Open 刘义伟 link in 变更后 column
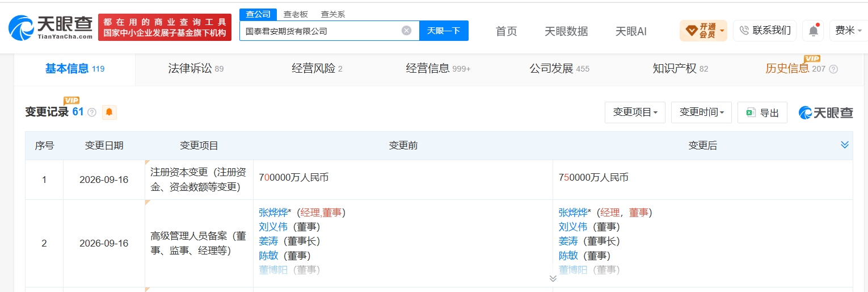The height and width of the screenshot is (292, 868). 573,227
